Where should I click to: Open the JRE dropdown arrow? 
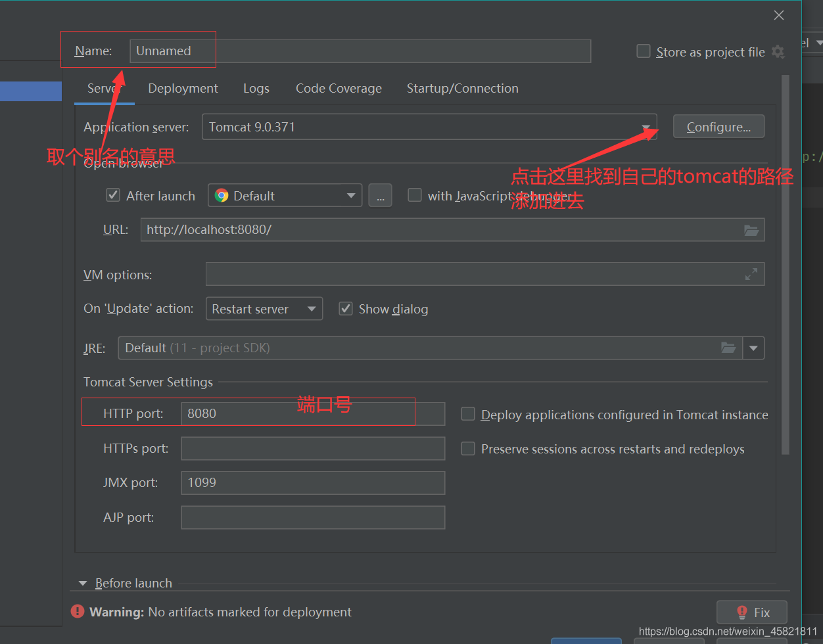(753, 348)
